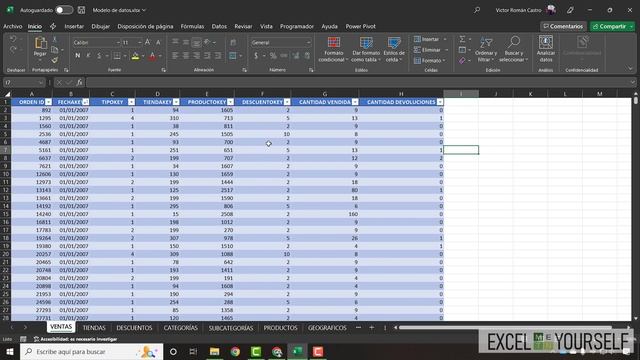
Task: Click the Format Painter brush icon
Action: pyautogui.click(x=55, y=60)
